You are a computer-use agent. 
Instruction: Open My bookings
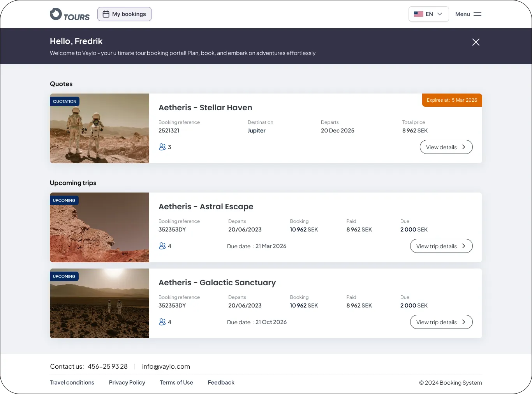(x=124, y=14)
